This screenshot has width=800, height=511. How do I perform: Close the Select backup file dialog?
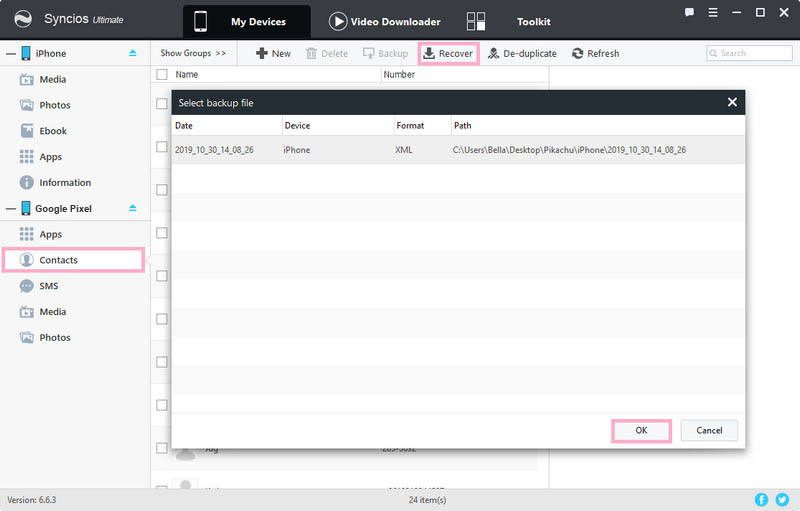click(732, 102)
